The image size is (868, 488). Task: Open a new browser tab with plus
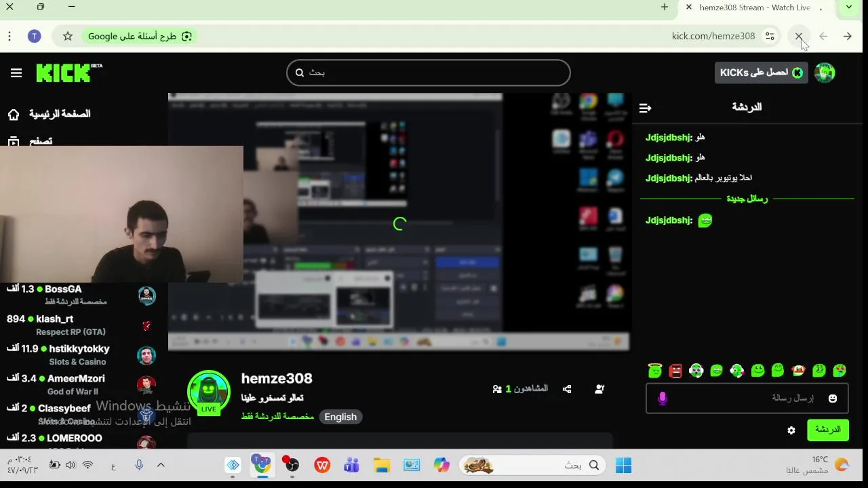tap(665, 7)
